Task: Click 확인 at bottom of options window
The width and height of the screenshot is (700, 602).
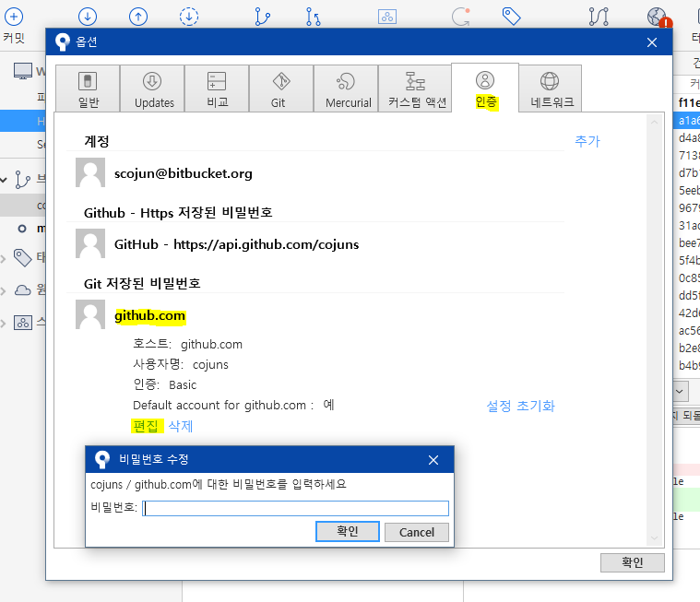Action: click(632, 562)
